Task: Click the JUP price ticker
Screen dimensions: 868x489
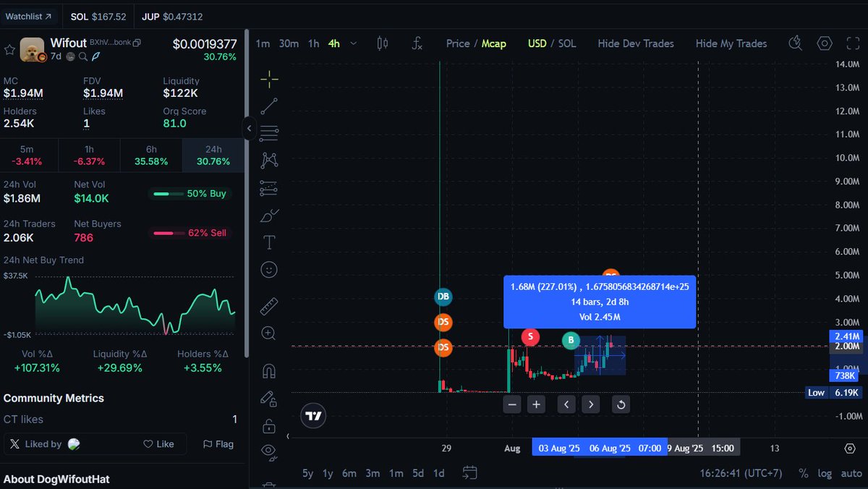Action: click(172, 16)
